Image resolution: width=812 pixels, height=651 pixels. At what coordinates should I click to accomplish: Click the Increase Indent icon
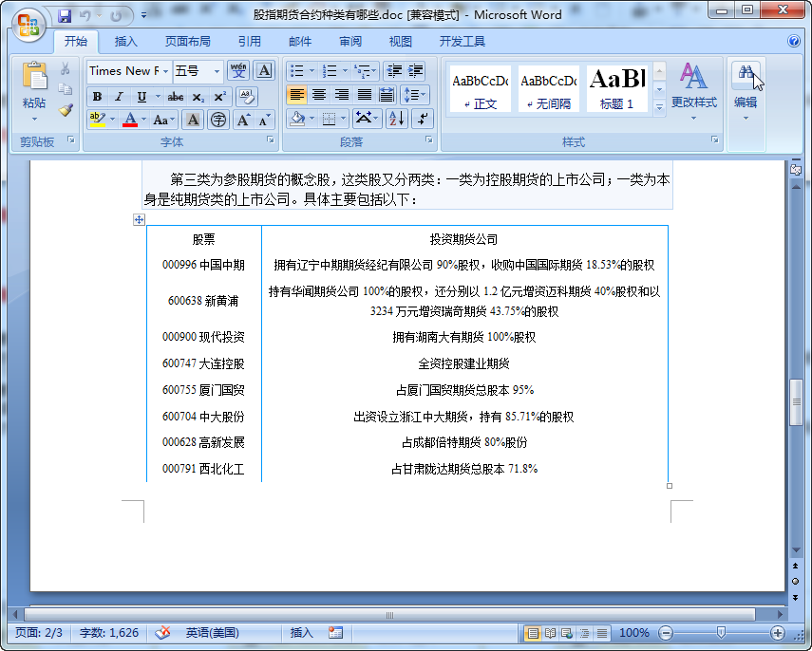tap(415, 71)
